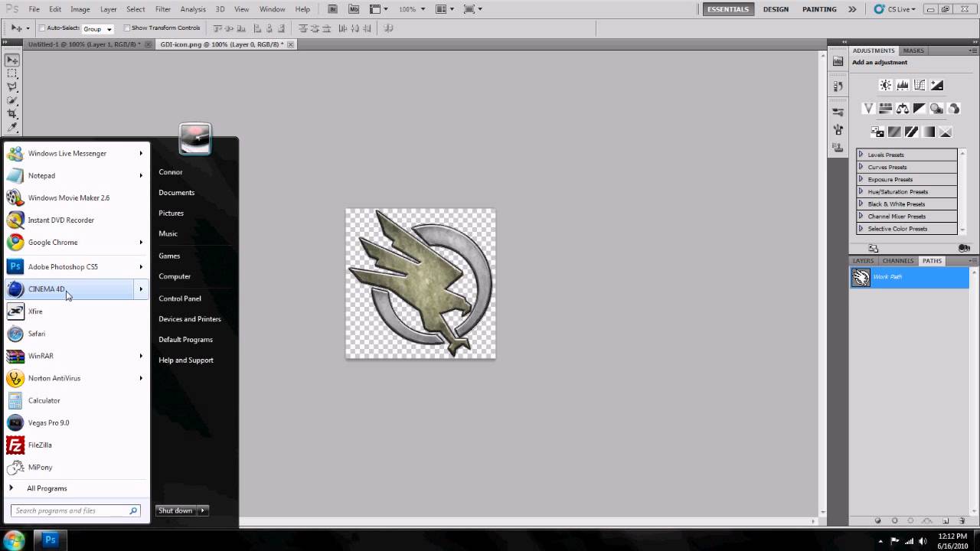The width and height of the screenshot is (980, 551).
Task: Expand Hue/Saturation Presets list
Action: click(861, 191)
